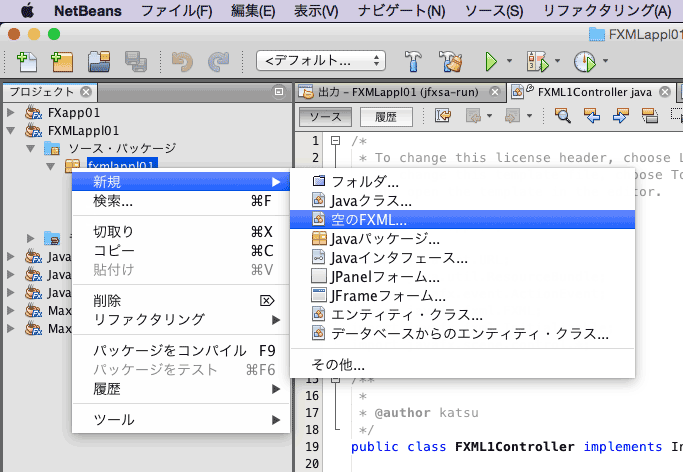This screenshot has height=472, width=683.
Task: Open the Debug Project dropdown arrow
Action: 557,61
